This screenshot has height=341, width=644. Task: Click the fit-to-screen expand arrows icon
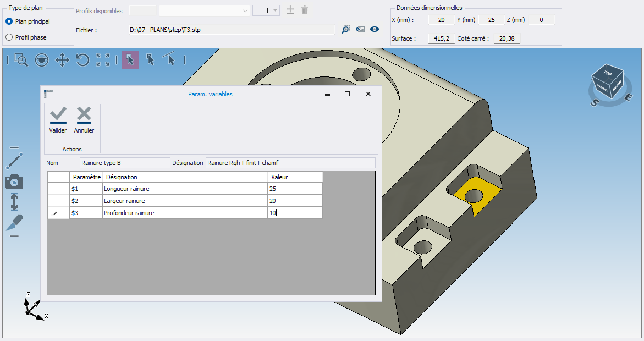click(103, 60)
